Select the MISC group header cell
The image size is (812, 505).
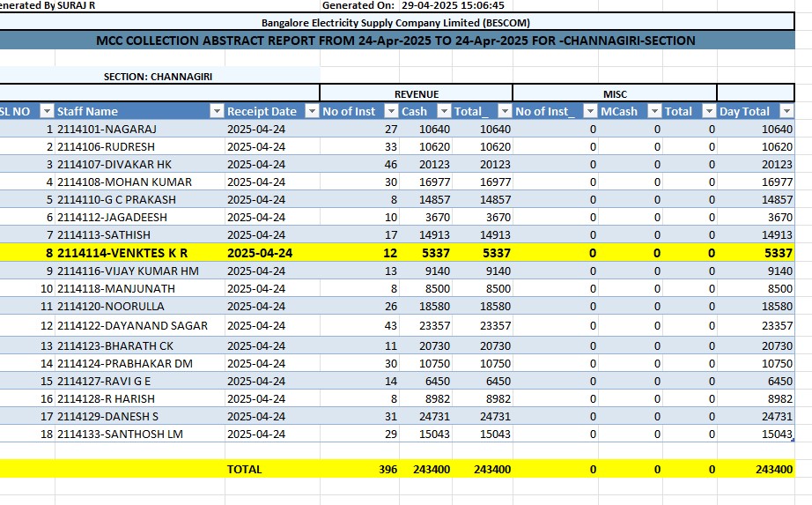(615, 93)
